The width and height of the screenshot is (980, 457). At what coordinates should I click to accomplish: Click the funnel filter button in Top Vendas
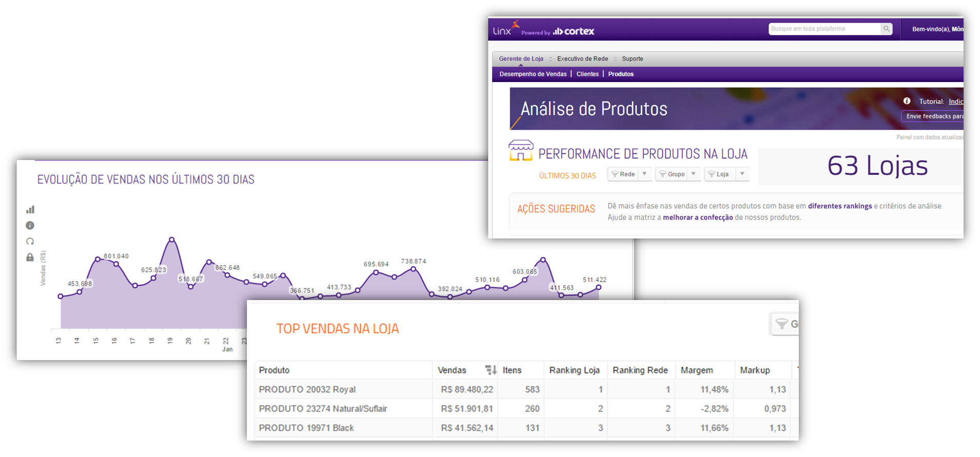click(784, 324)
